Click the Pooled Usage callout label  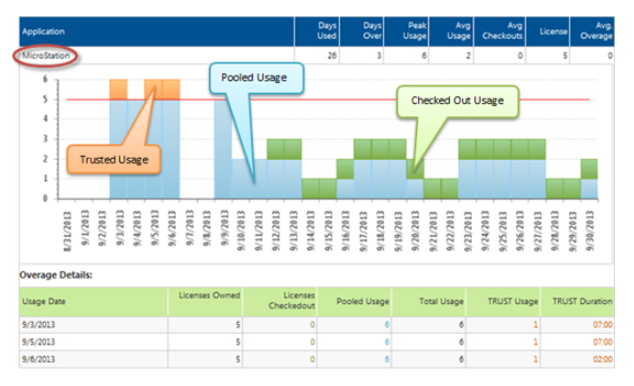tap(254, 78)
